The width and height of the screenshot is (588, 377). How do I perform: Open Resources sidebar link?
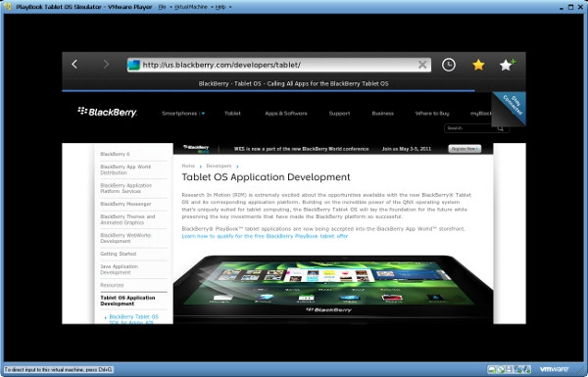pyautogui.click(x=112, y=285)
